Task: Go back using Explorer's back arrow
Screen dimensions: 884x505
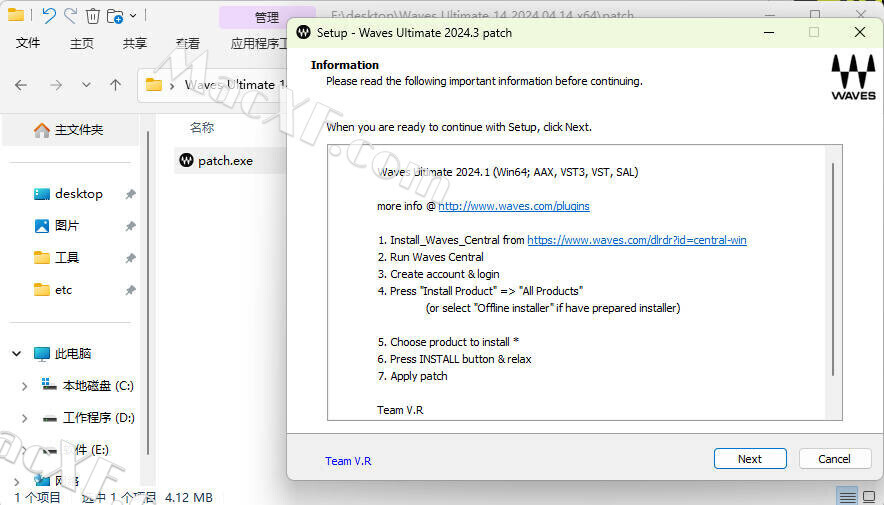Action: [21, 85]
